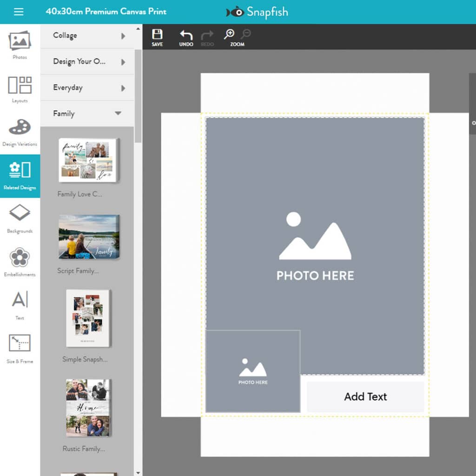Open Design Variations palette
The height and width of the screenshot is (476, 476).
point(20,132)
